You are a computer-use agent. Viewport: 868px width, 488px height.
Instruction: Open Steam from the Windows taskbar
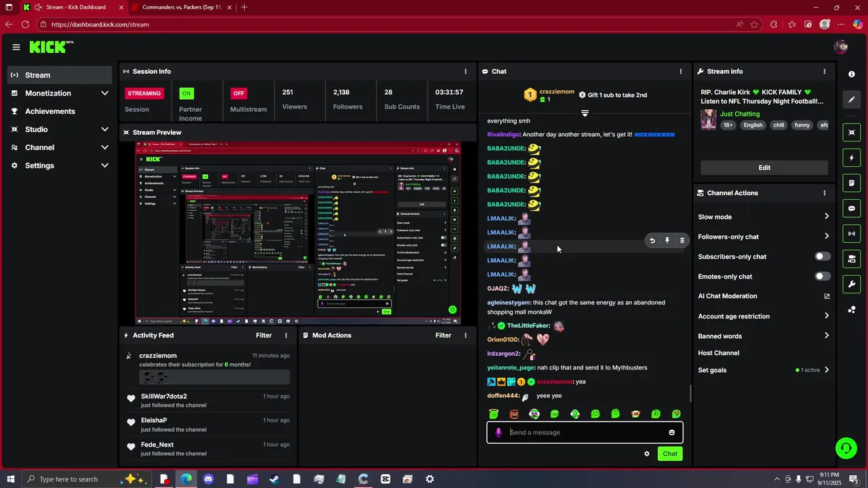(274, 479)
